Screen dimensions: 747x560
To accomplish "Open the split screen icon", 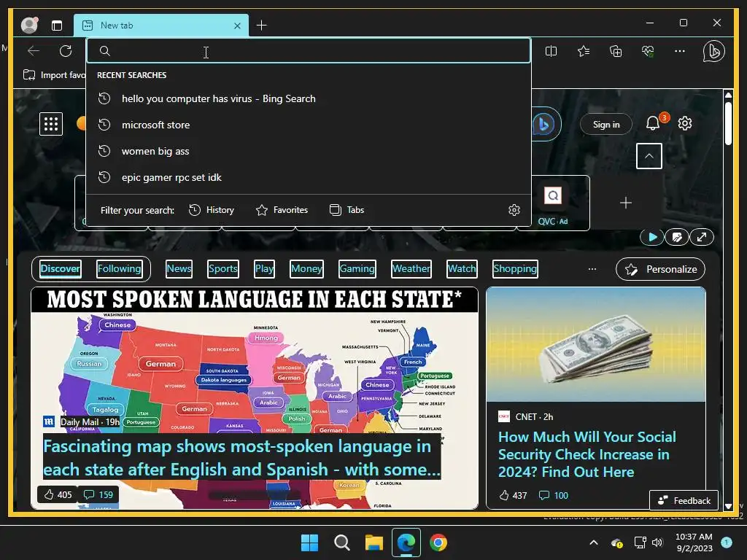I will pyautogui.click(x=551, y=51).
